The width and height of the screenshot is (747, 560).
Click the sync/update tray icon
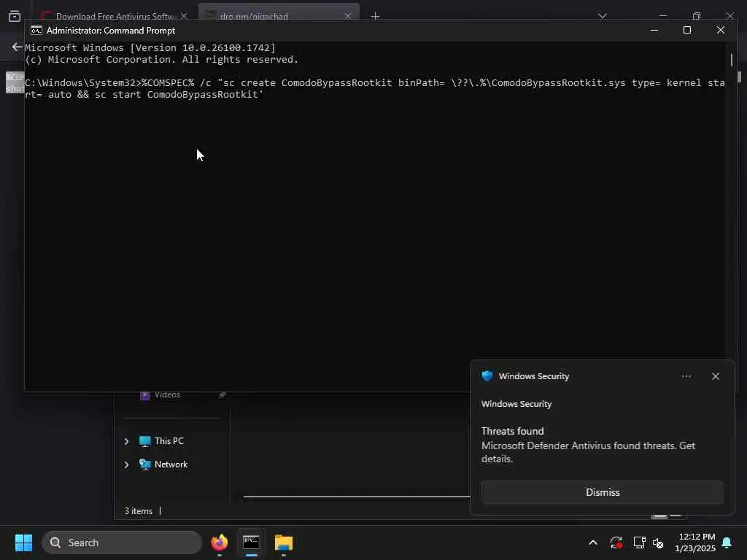click(x=616, y=542)
